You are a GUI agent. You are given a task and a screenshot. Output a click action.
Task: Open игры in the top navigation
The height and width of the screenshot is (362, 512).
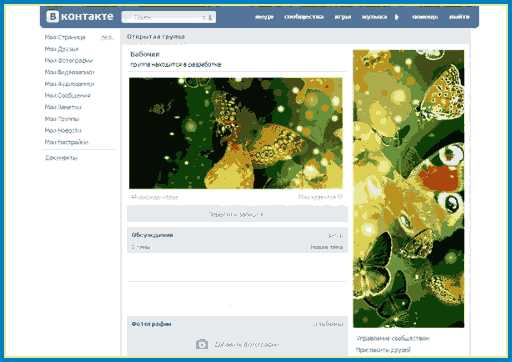pyautogui.click(x=343, y=17)
